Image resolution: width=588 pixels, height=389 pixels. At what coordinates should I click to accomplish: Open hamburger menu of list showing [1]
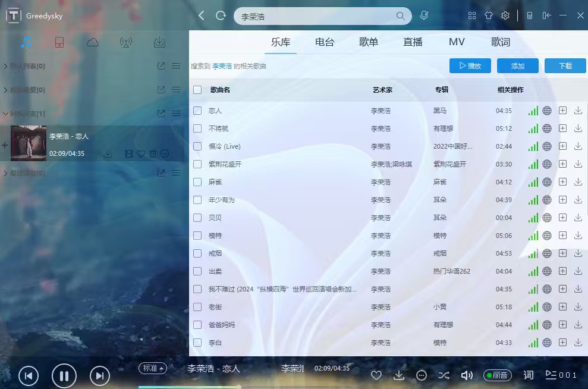[176, 113]
